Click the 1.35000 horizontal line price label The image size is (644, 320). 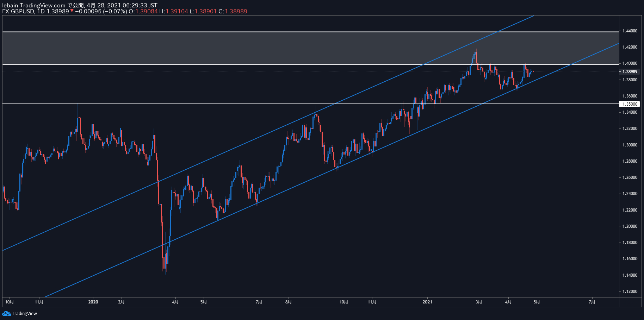point(629,104)
